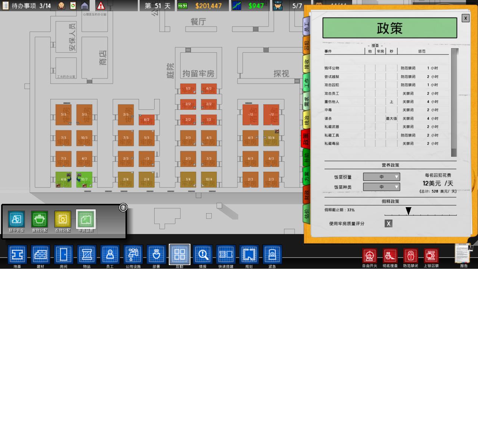
Task: Expand the 饭菜份量 (meal quantity) dropdown
Action: (382, 177)
